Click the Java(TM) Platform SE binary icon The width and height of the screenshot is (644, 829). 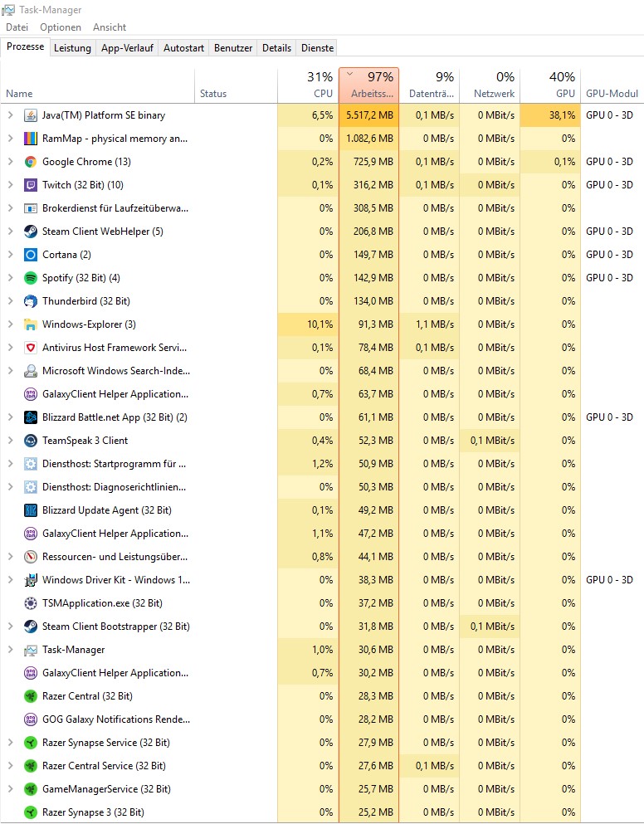coord(31,115)
